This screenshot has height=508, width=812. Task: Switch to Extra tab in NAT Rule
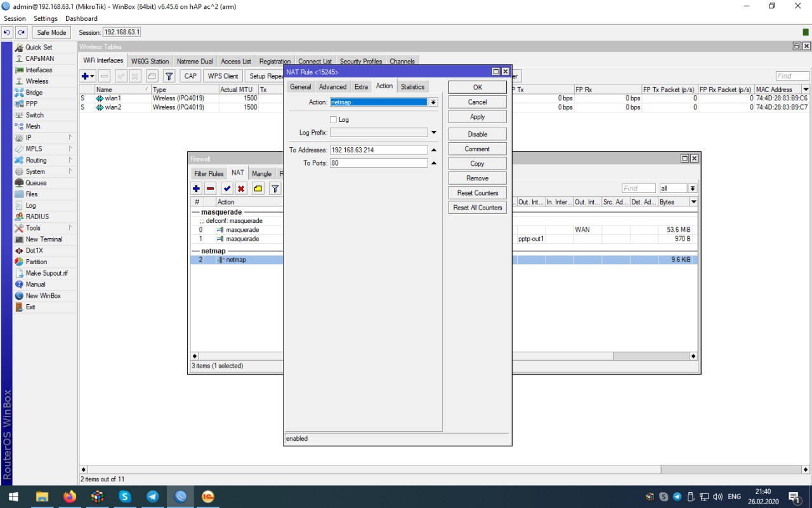pyautogui.click(x=361, y=87)
